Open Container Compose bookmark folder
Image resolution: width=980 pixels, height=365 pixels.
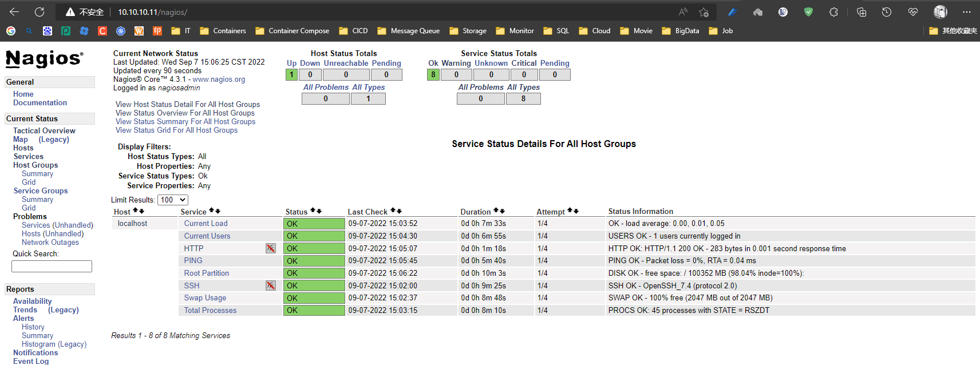coord(292,31)
